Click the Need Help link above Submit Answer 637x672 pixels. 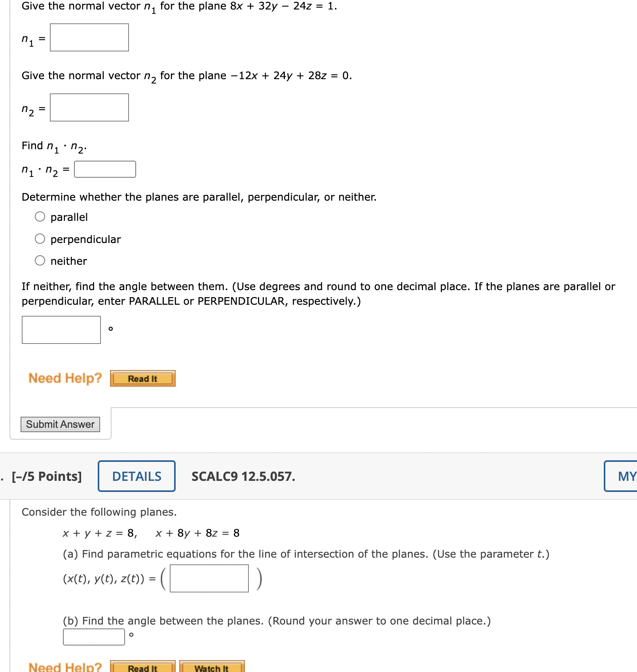pos(64,378)
